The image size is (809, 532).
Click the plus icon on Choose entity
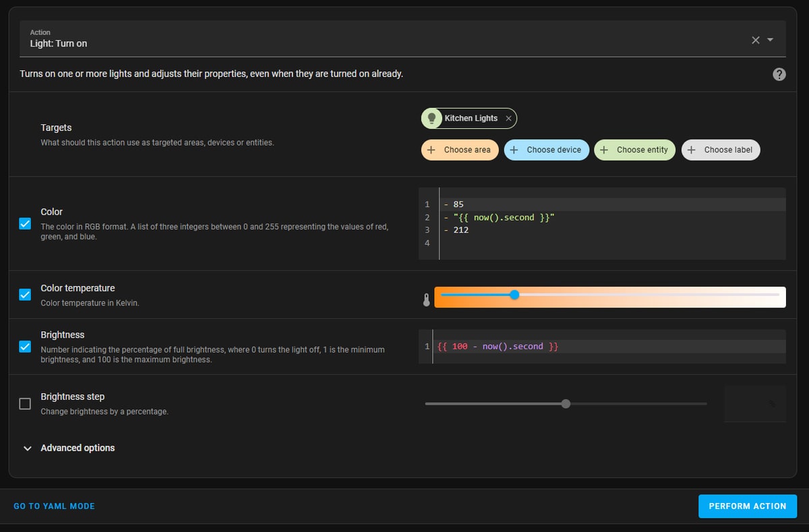tap(604, 150)
